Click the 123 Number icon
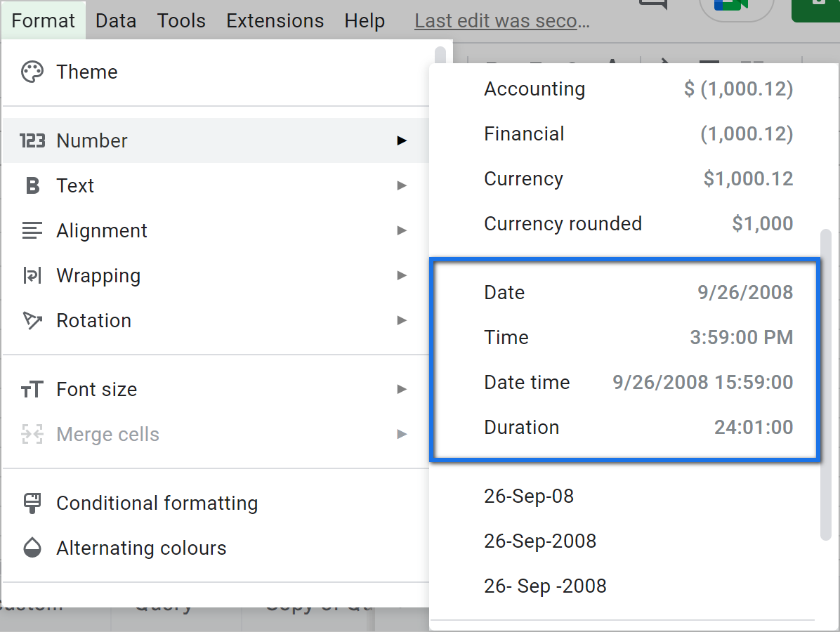This screenshot has height=632, width=840. pyautogui.click(x=32, y=141)
